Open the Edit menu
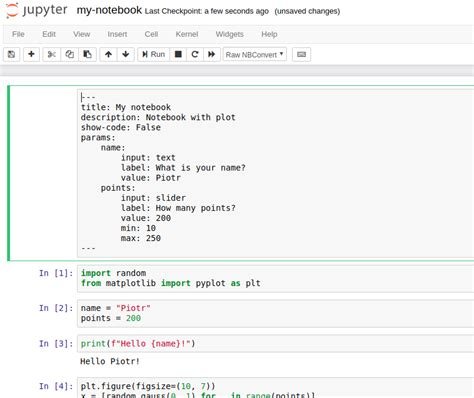This screenshot has width=474, height=398. click(49, 34)
